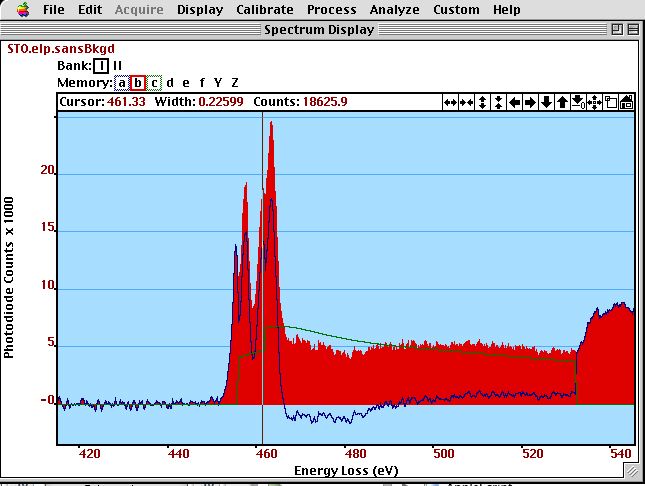Shift spectrum with the right arrow icon

pyautogui.click(x=530, y=102)
